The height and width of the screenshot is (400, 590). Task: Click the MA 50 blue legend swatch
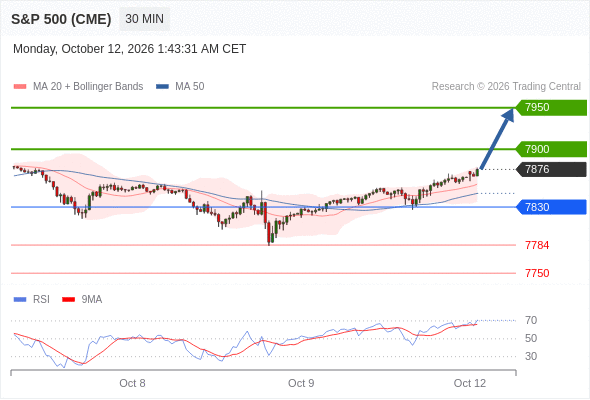[x=162, y=87]
